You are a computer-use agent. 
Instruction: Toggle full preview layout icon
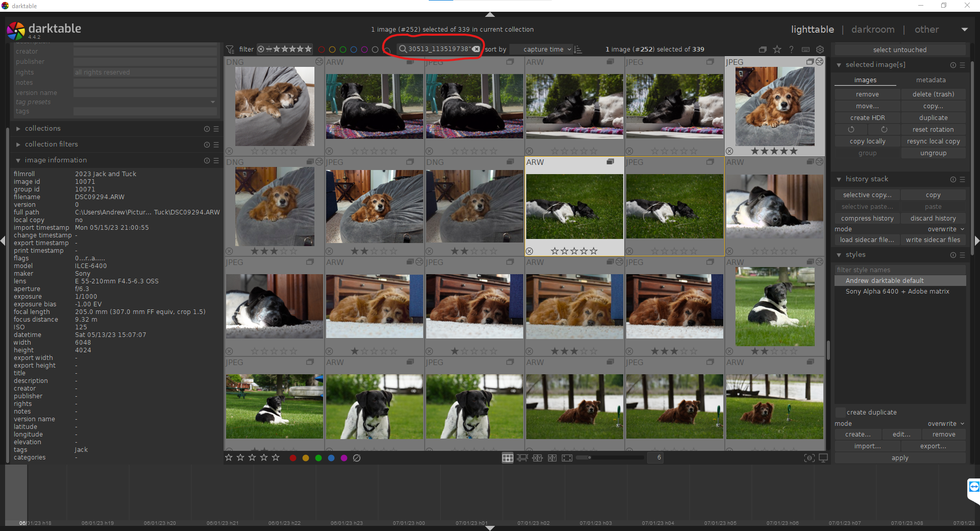point(567,458)
